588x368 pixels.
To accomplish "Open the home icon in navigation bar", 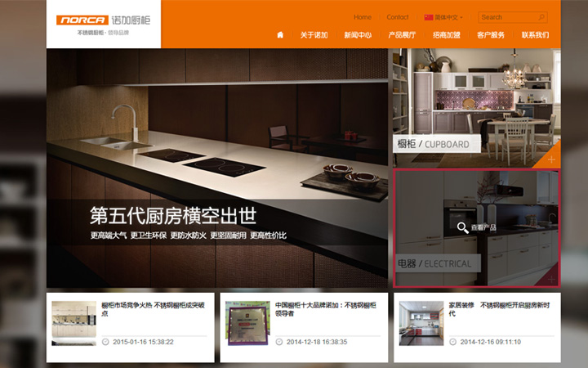I will (x=280, y=35).
